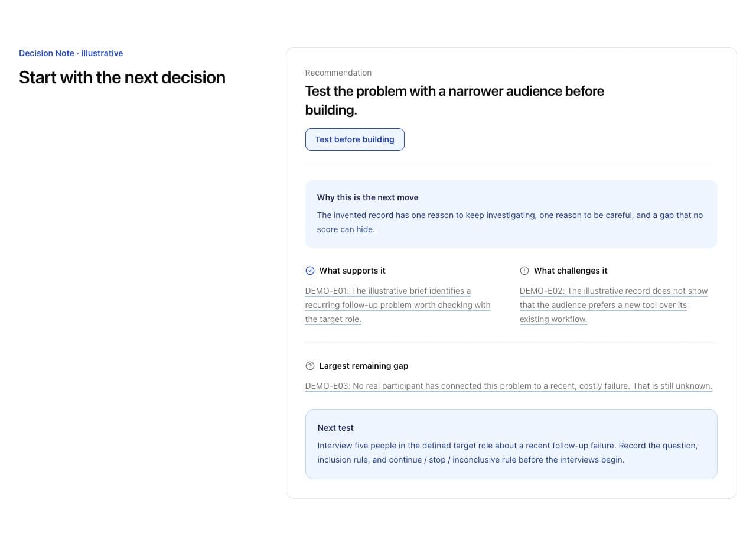The width and height of the screenshot is (756, 546).
Task: Click the What challenges it heading
Action: [571, 271]
